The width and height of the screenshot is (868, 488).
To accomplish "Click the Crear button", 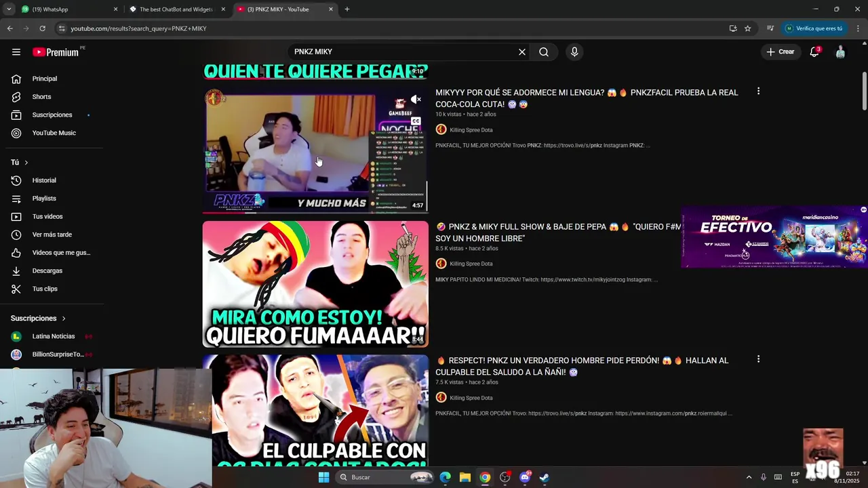I will 780,52.
